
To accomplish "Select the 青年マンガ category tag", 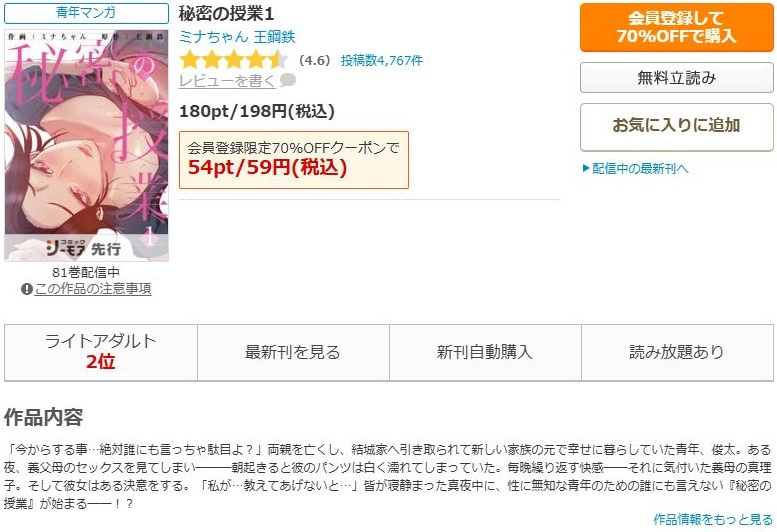I will click(86, 13).
